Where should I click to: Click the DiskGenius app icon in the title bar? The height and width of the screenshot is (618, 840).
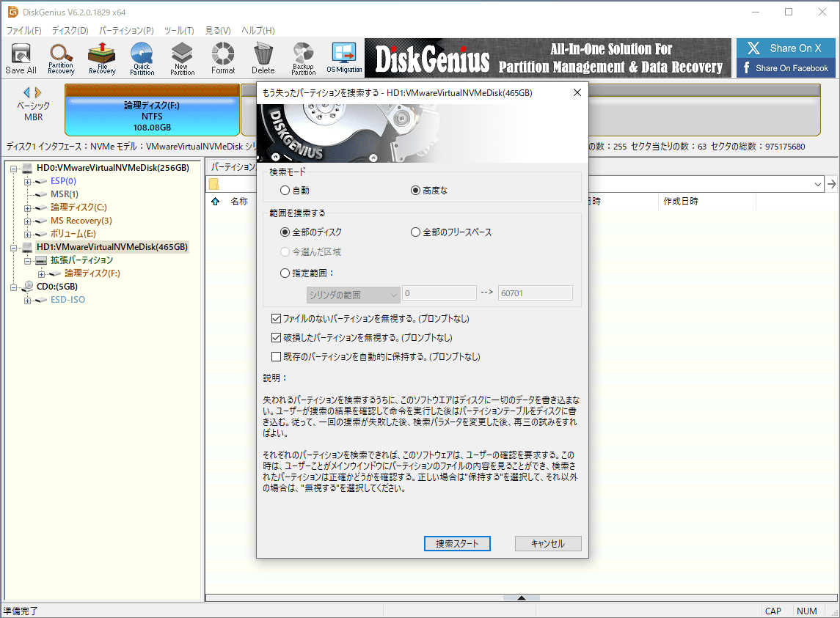12,12
